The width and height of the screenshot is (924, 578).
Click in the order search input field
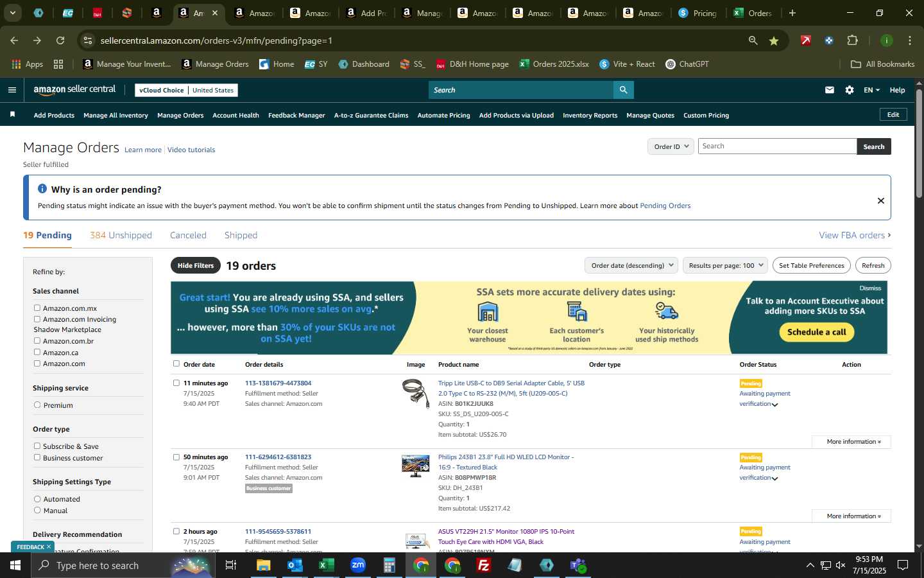(x=777, y=146)
